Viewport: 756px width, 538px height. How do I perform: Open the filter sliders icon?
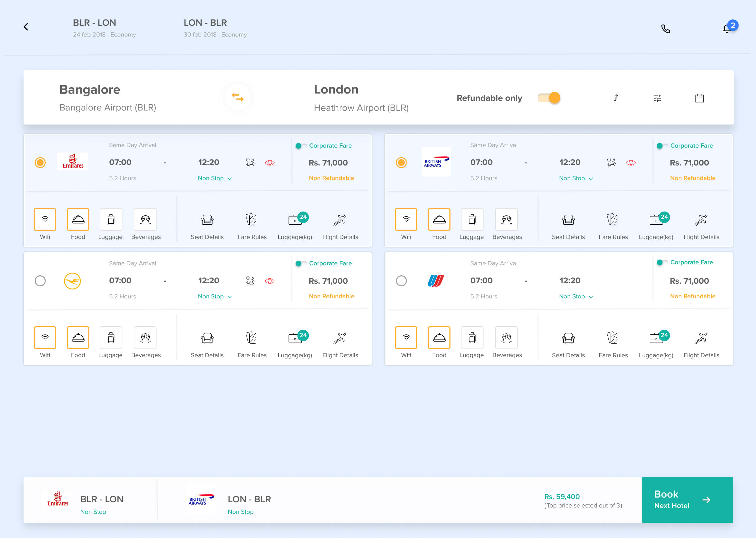pyautogui.click(x=657, y=98)
